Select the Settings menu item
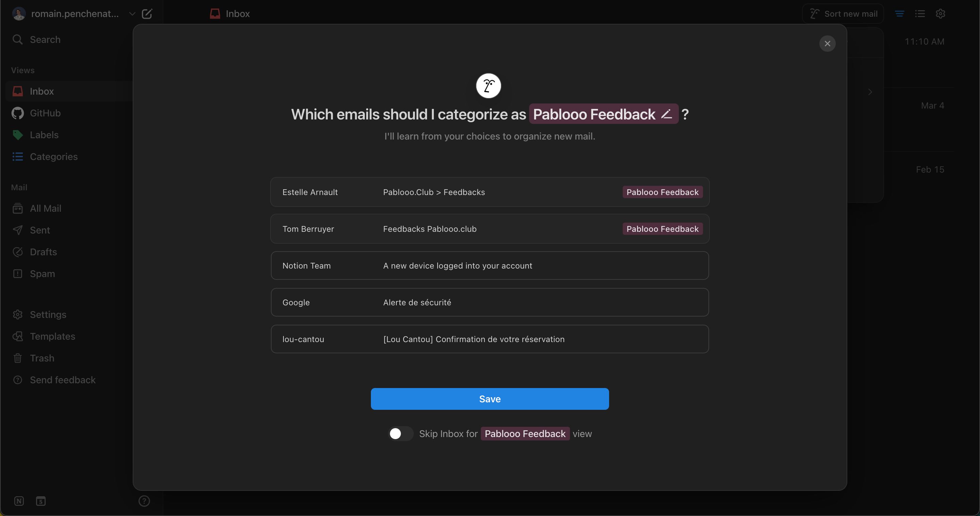Viewport: 980px width, 516px height. click(x=48, y=315)
